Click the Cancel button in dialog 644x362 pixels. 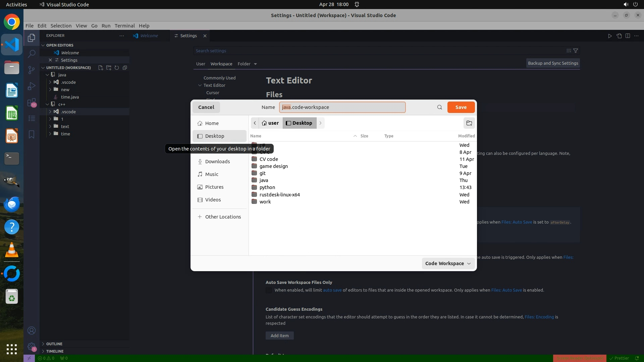[206, 107]
